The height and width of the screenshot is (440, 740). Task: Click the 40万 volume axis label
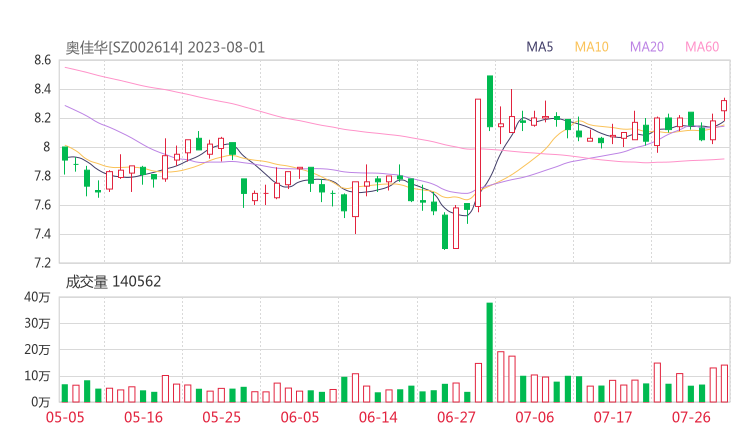click(38, 297)
